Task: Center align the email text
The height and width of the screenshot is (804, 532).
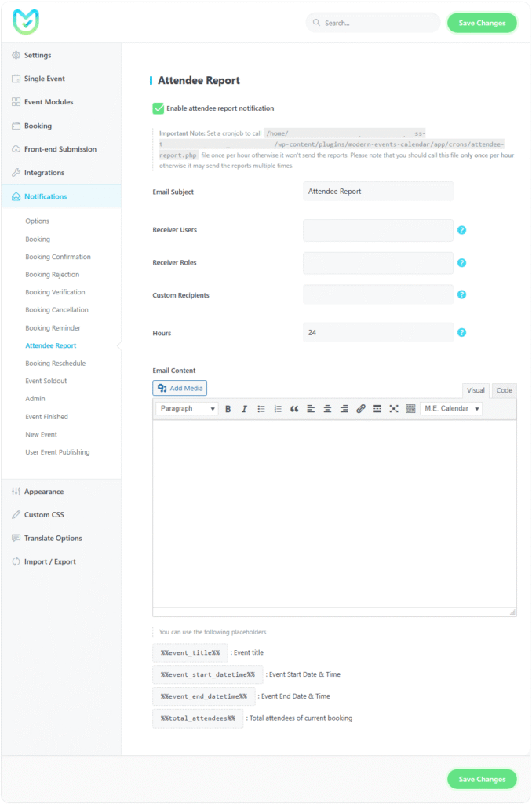Action: click(x=327, y=409)
